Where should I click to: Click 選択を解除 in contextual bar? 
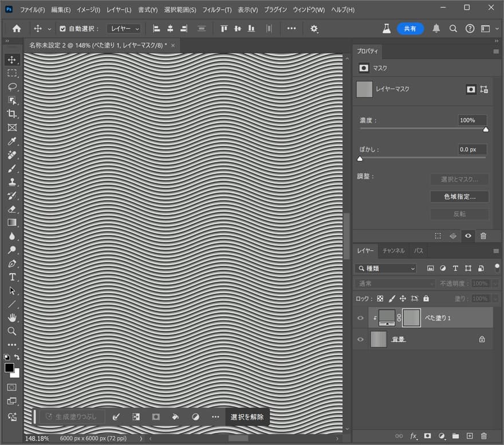point(247,417)
